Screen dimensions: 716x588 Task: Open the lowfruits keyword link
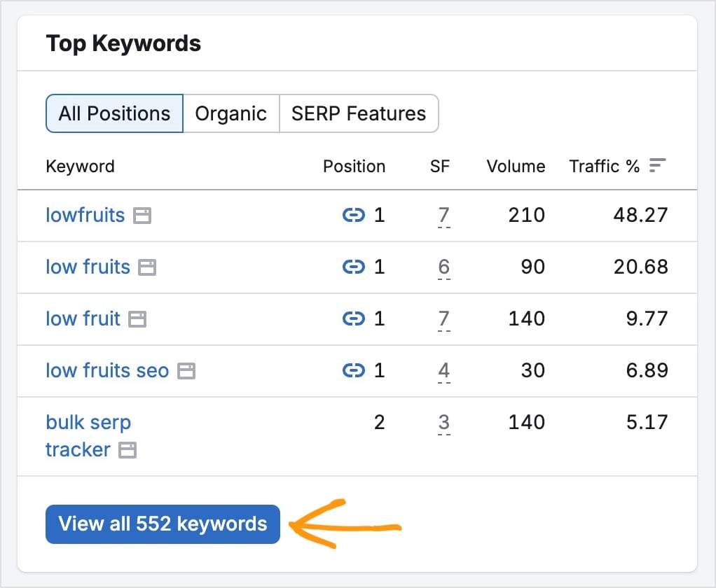pyautogui.click(x=84, y=216)
